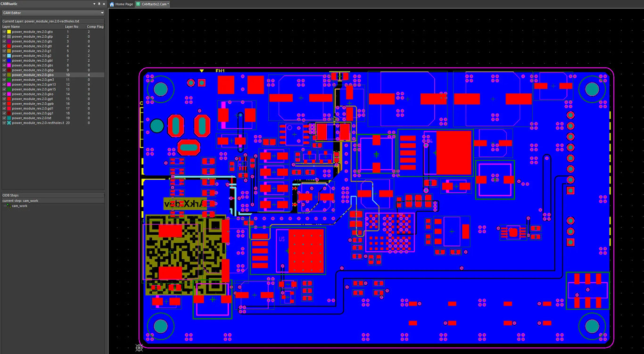Click the red color swatch of the gtl layer
The height and width of the screenshot is (354, 644).
(9, 46)
